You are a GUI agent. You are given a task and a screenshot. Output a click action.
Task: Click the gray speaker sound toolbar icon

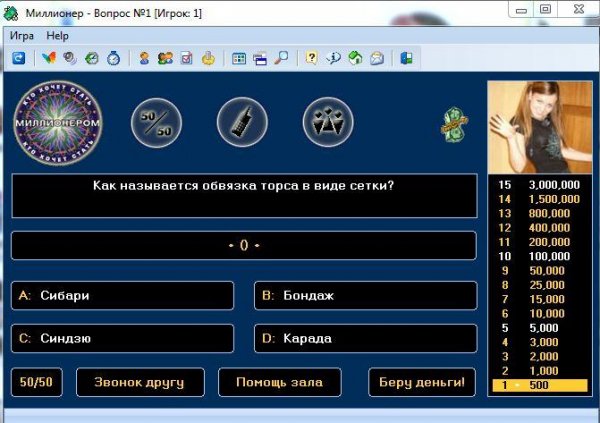click(x=70, y=58)
